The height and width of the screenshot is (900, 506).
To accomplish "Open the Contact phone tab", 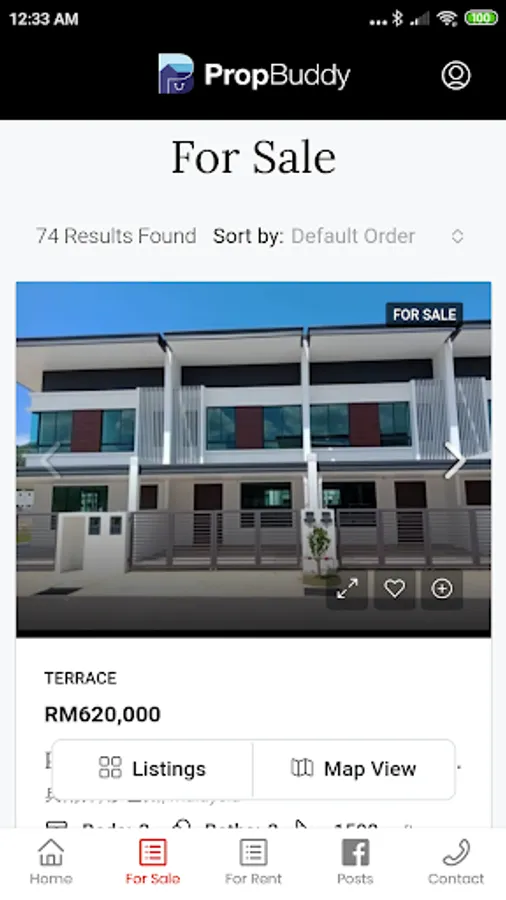I will [x=456, y=862].
